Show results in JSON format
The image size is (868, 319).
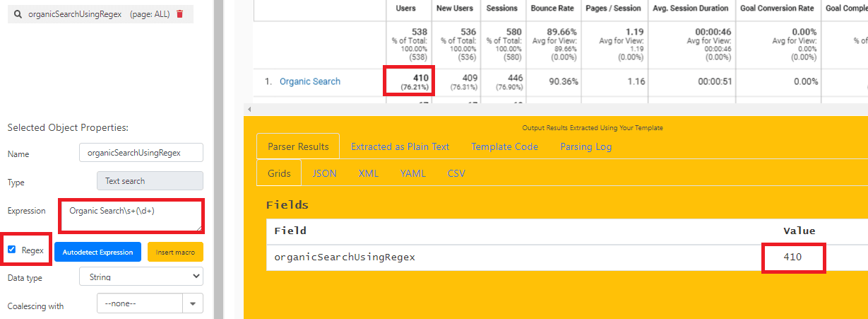(324, 173)
